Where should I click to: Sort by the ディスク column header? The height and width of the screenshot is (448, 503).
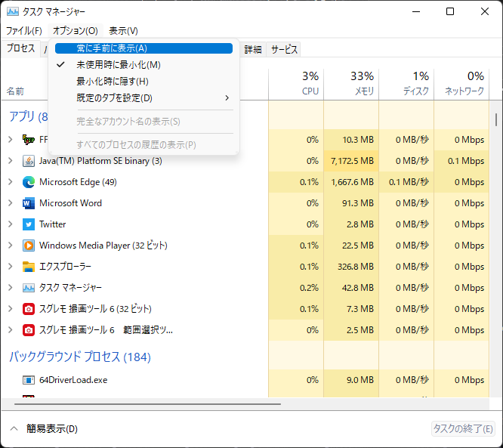point(406,84)
